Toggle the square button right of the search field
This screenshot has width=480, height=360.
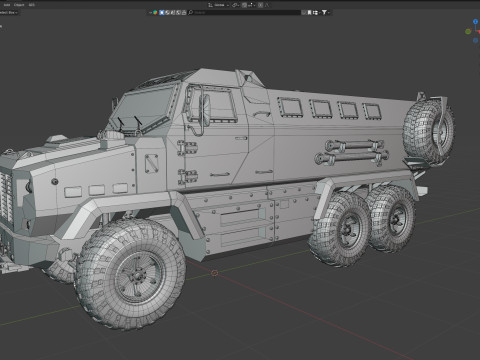(304, 13)
